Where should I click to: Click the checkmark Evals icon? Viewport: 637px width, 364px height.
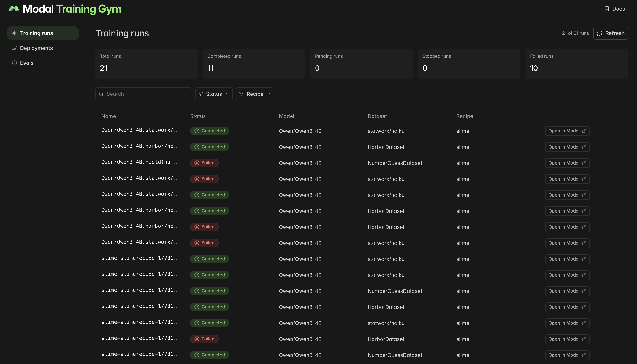point(15,63)
